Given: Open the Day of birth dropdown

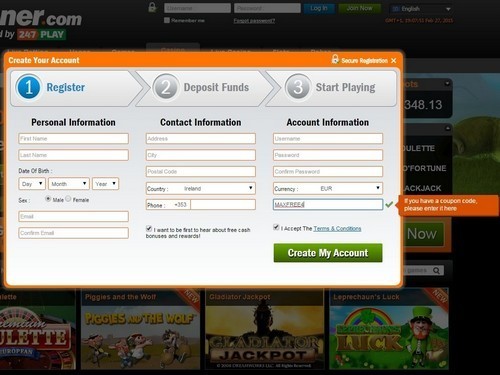Looking at the screenshot, I should (32, 184).
